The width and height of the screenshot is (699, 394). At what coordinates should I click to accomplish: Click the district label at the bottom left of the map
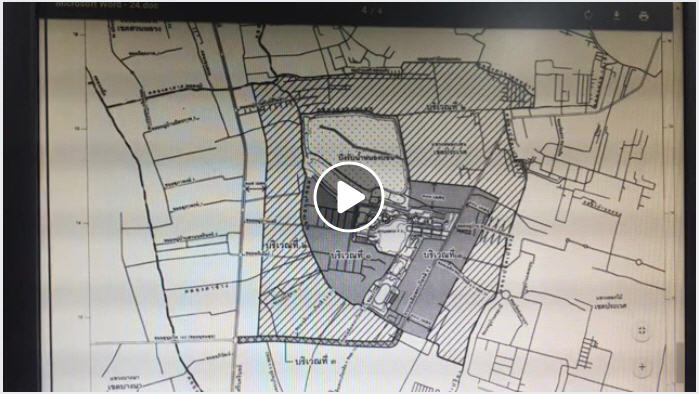point(125,385)
